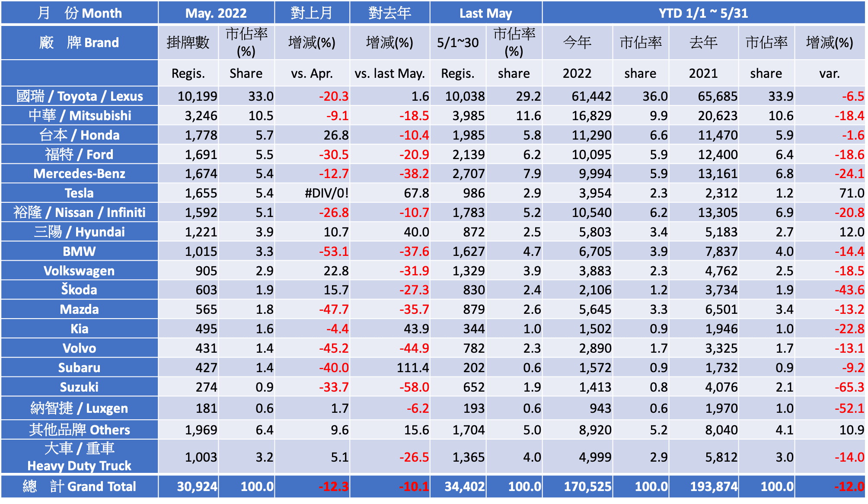
Task: Click the Tesla brand row label
Action: tap(80, 193)
